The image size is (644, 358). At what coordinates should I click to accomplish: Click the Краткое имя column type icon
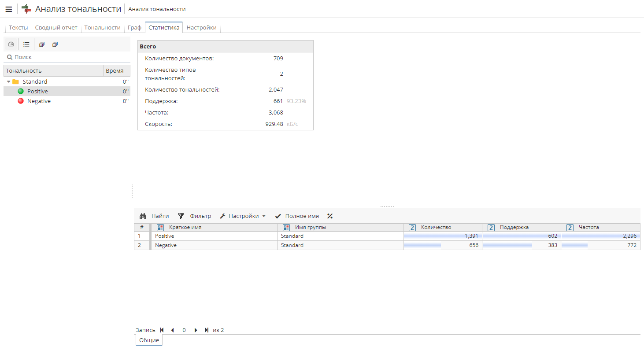pyautogui.click(x=160, y=228)
